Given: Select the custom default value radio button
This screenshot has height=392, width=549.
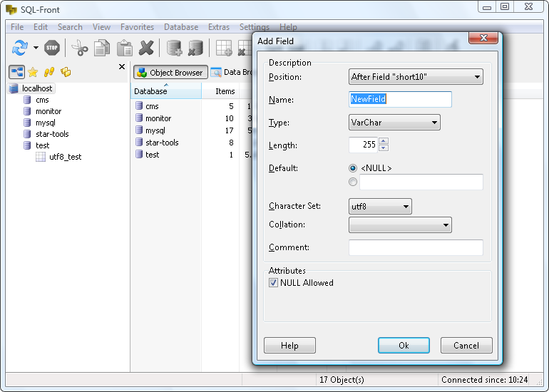Looking at the screenshot, I should (x=353, y=182).
